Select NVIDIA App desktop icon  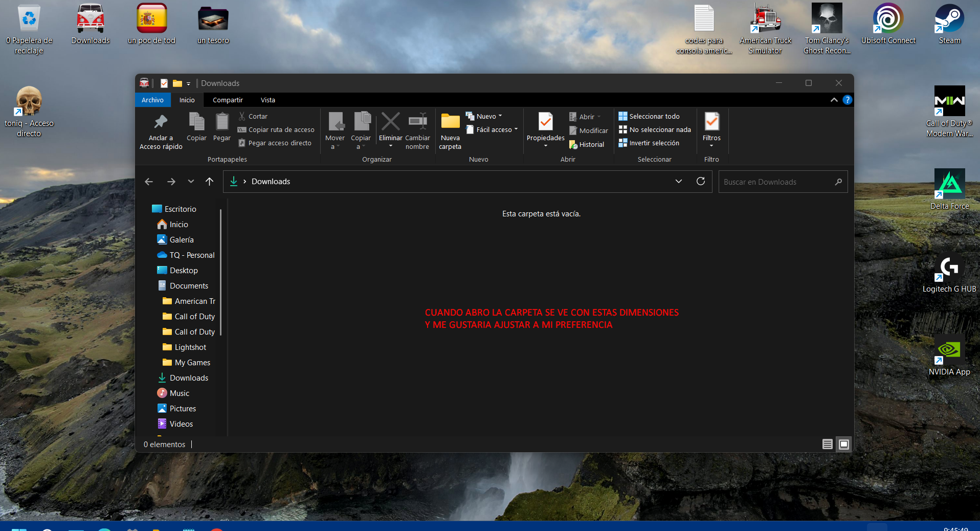949,356
